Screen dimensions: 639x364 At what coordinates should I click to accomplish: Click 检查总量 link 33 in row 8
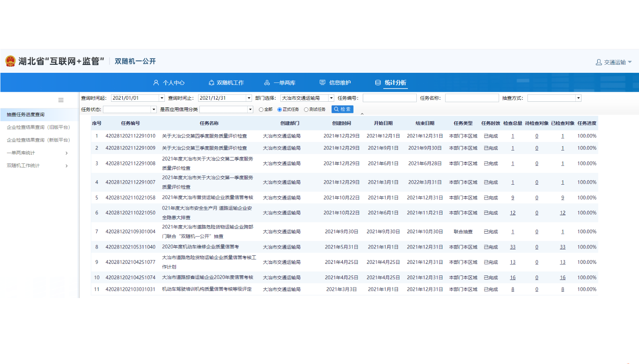click(513, 247)
